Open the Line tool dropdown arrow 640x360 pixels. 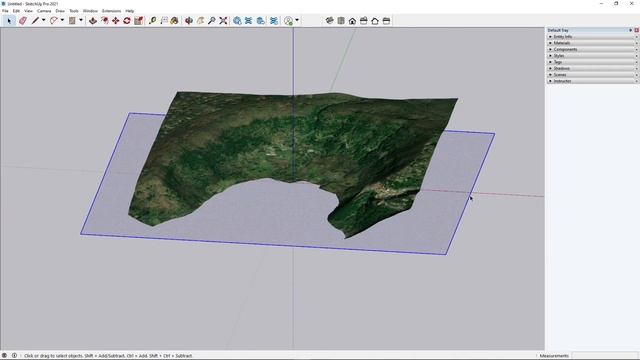(x=43, y=20)
